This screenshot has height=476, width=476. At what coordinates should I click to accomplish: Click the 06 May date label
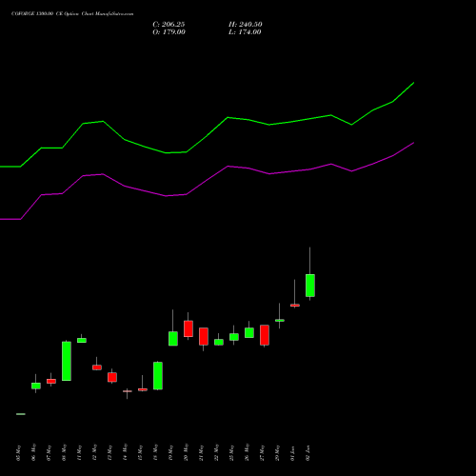(x=33, y=452)
